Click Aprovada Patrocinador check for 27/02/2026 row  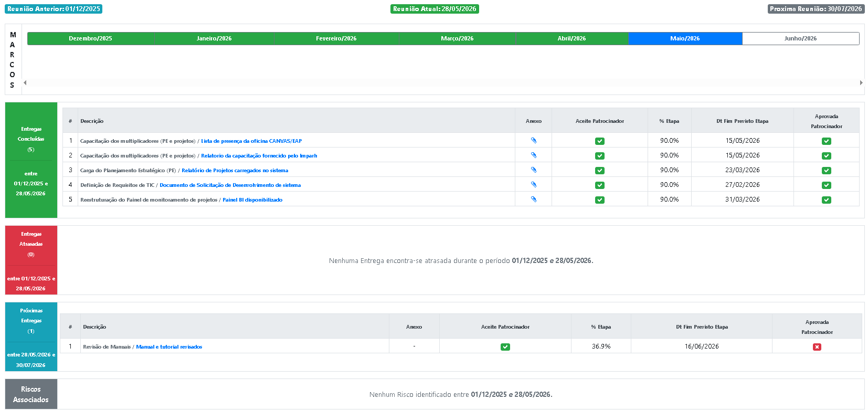827,185
